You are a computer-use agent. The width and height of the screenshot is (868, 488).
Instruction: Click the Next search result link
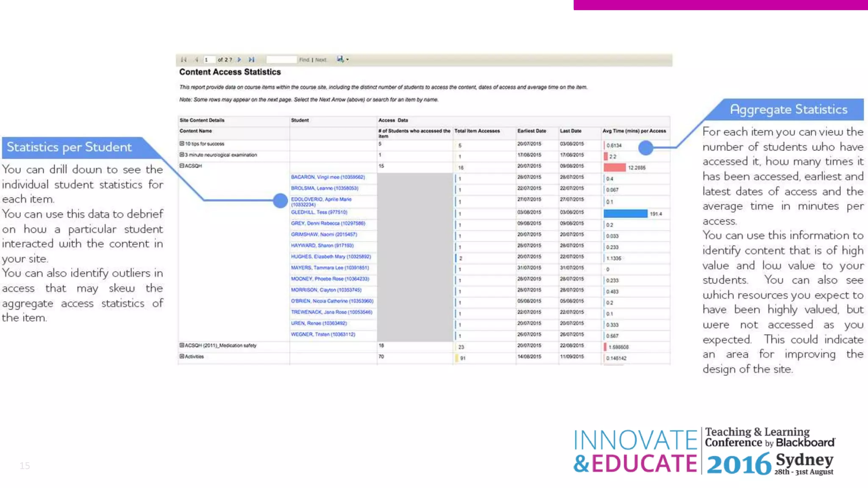[x=321, y=60]
